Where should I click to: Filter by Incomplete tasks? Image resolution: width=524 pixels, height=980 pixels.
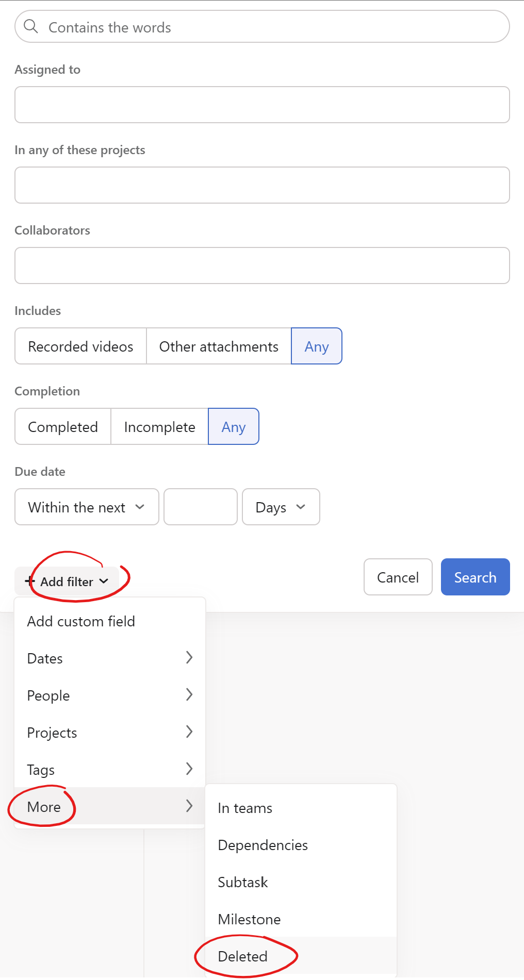pos(159,427)
